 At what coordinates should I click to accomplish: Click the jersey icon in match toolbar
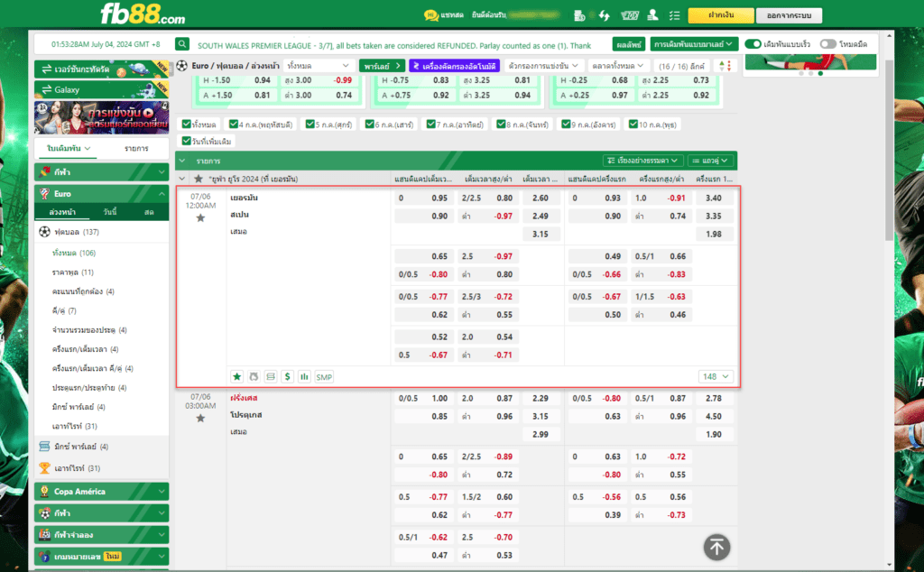[254, 376]
